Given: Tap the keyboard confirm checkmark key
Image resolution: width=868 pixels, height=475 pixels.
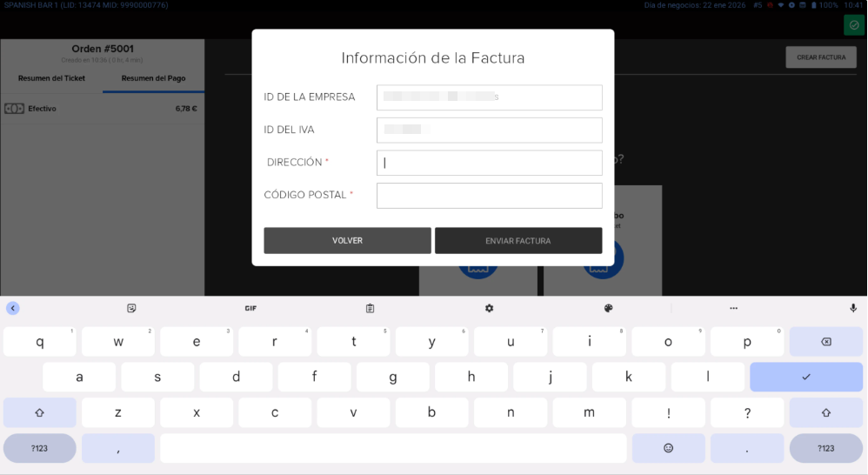Looking at the screenshot, I should (806, 377).
